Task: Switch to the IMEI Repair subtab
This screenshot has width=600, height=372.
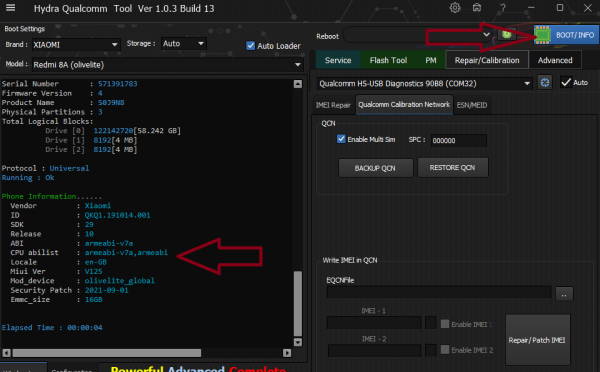Action: coord(333,105)
